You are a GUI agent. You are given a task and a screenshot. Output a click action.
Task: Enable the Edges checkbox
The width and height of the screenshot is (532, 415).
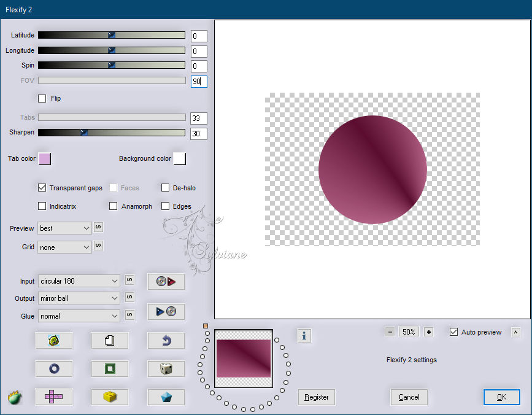click(x=165, y=206)
